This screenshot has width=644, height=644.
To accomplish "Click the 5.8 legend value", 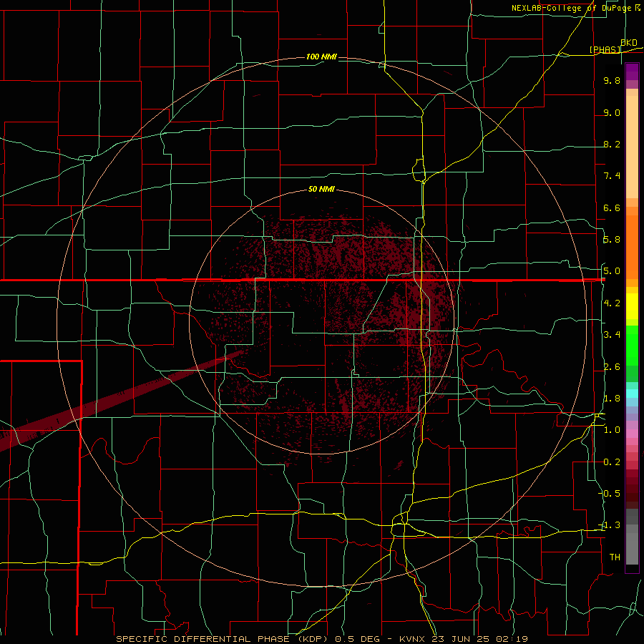I will coord(612,240).
